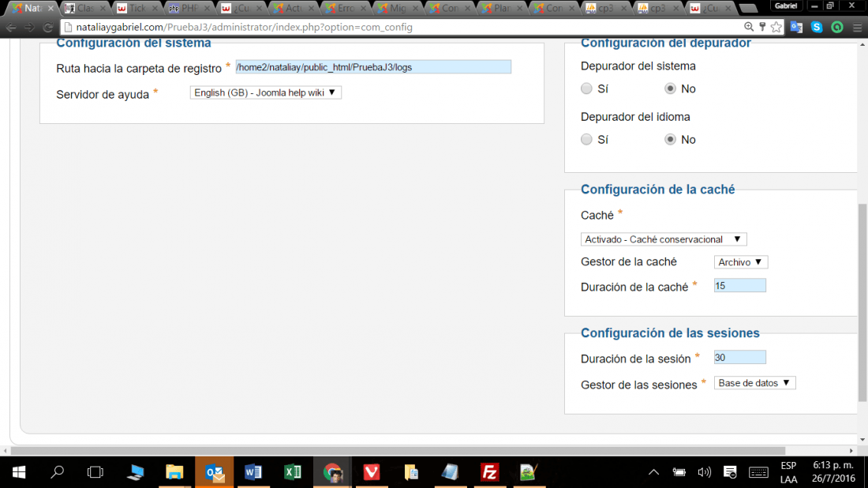Click the browser address bar URL
The height and width of the screenshot is (488, 868).
click(x=244, y=27)
